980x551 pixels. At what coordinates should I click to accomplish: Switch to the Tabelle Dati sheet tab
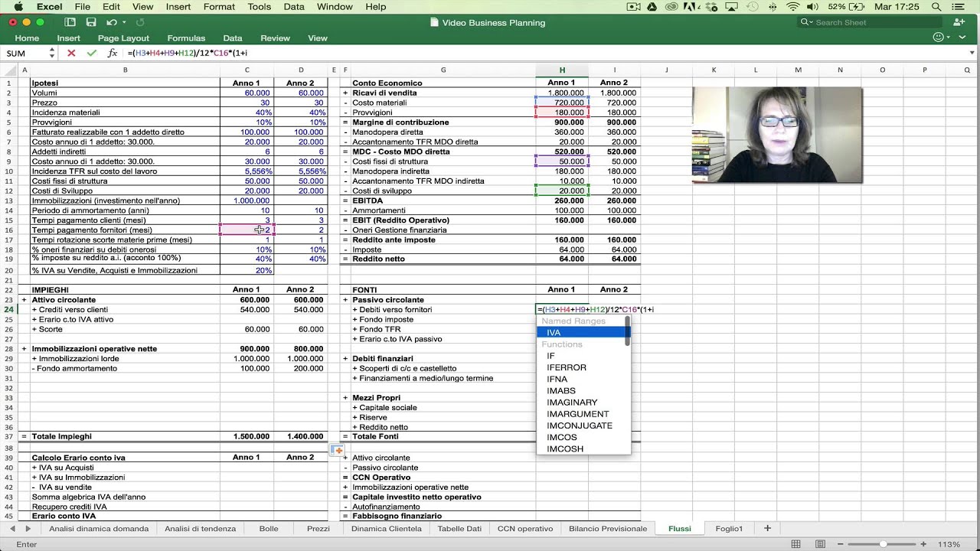tap(459, 529)
